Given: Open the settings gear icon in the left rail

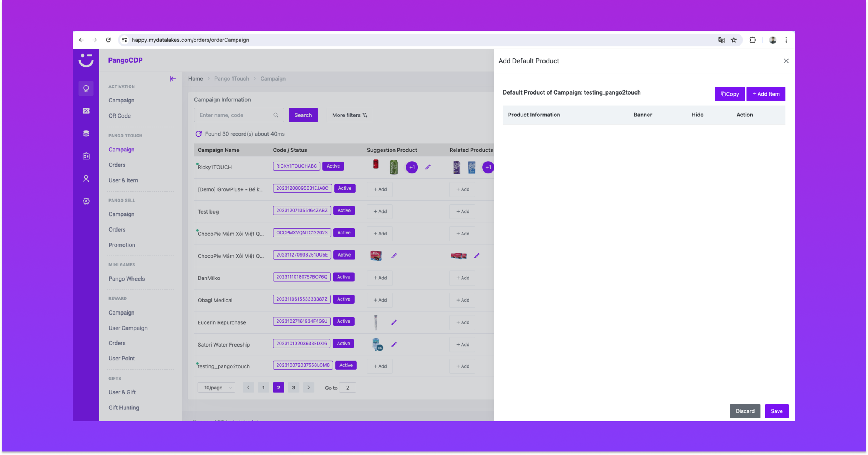Looking at the screenshot, I should pyautogui.click(x=86, y=201).
